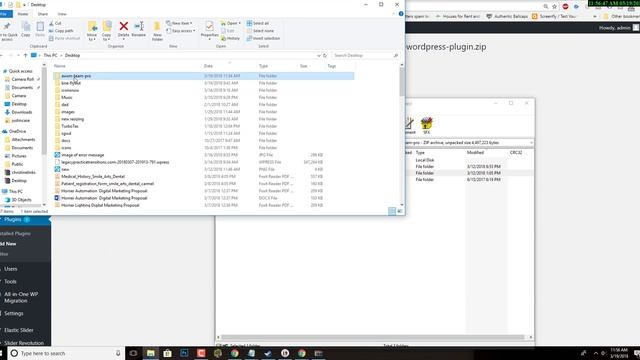Expand the address bar history dropdown

318,56
